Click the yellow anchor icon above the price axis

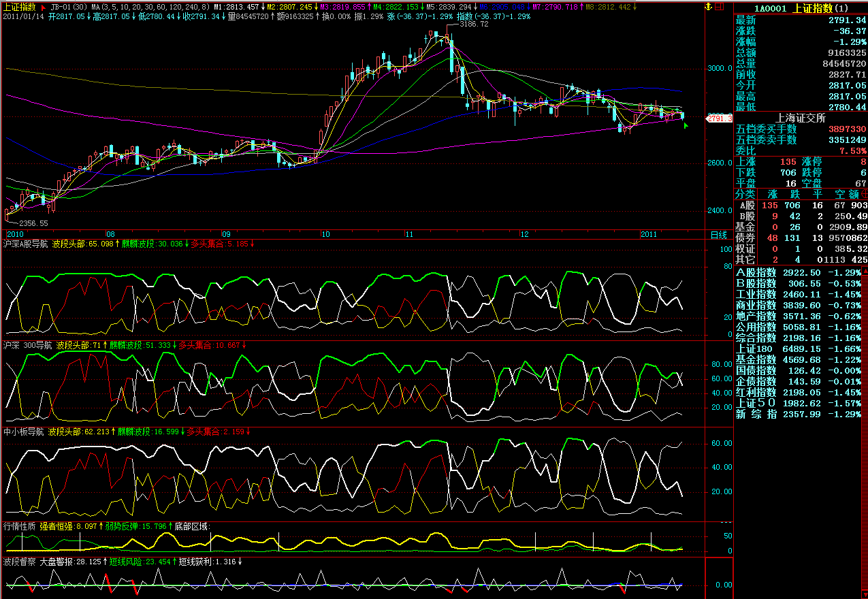708,6
